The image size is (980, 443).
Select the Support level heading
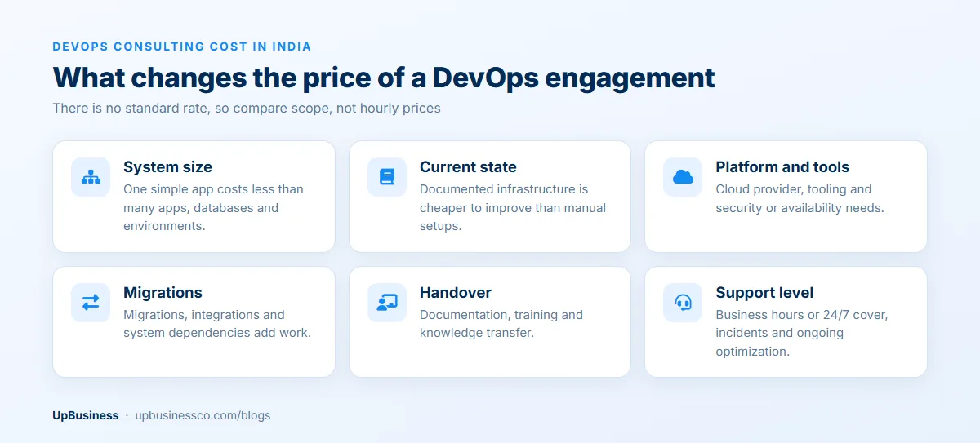(764, 293)
